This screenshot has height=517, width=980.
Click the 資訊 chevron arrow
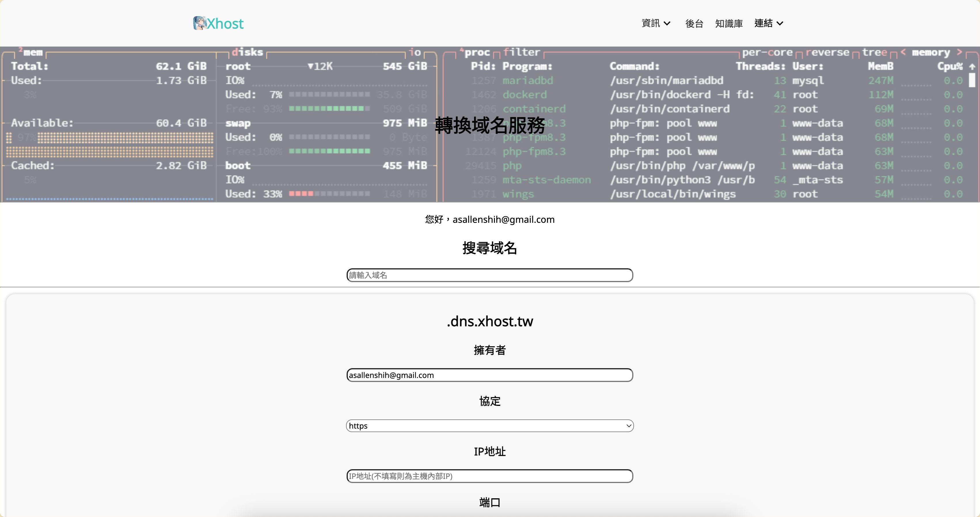(667, 24)
